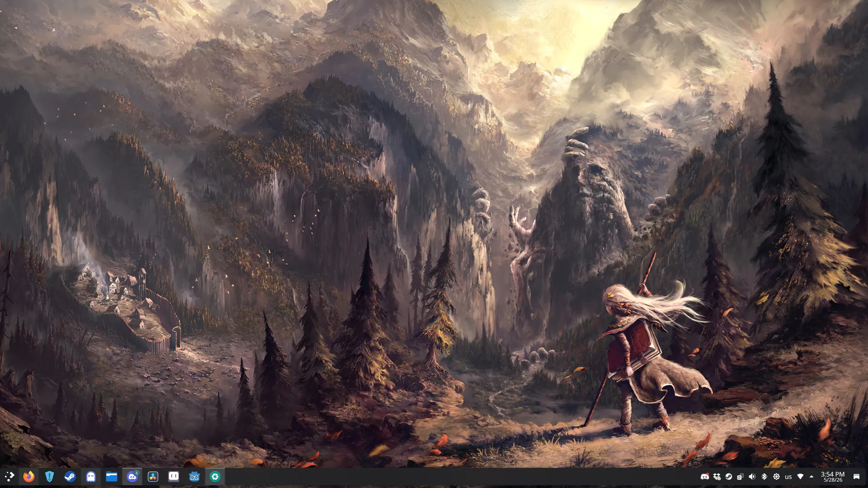Open the Wi-Fi networks tray icon
868x488 pixels.
(800, 477)
